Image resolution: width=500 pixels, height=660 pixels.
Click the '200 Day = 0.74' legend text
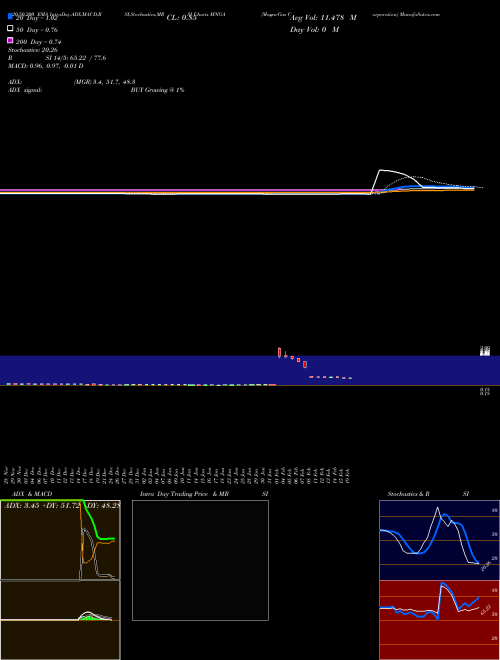click(x=39, y=42)
